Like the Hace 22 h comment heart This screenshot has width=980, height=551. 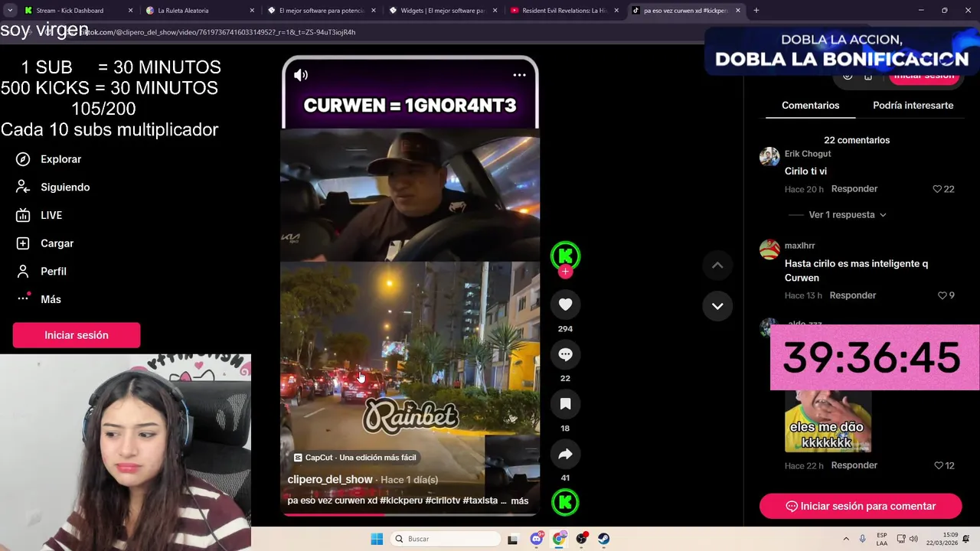pos(939,465)
